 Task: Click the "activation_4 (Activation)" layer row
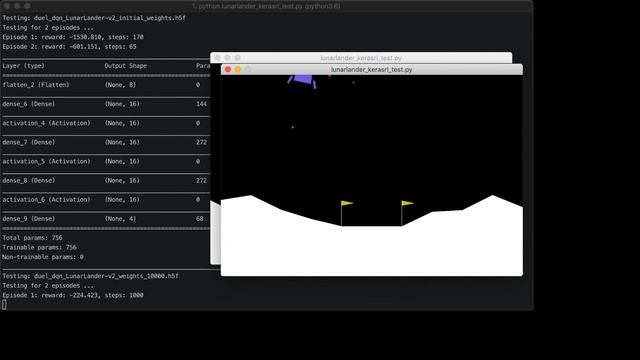pyautogui.click(x=47, y=123)
